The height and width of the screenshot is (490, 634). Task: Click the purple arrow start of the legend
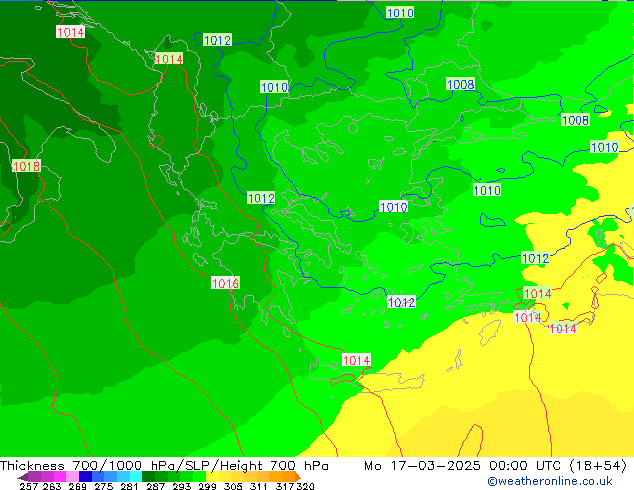coord(23,477)
